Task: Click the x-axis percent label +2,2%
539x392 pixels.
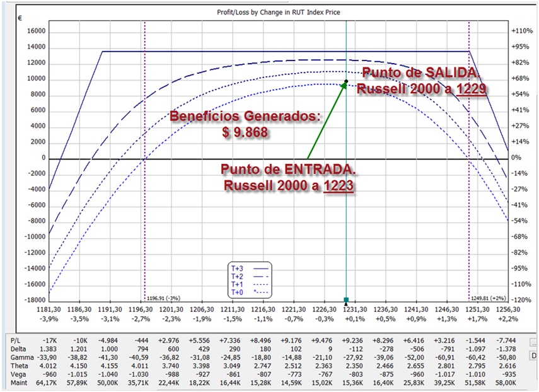Action: coord(507,319)
